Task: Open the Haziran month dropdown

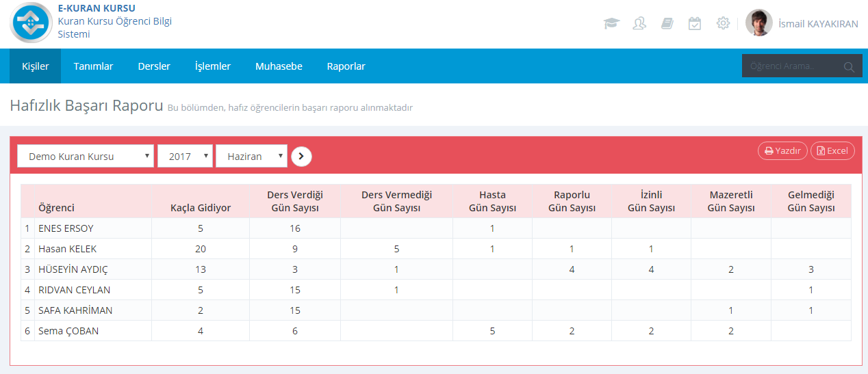Action: coord(251,157)
